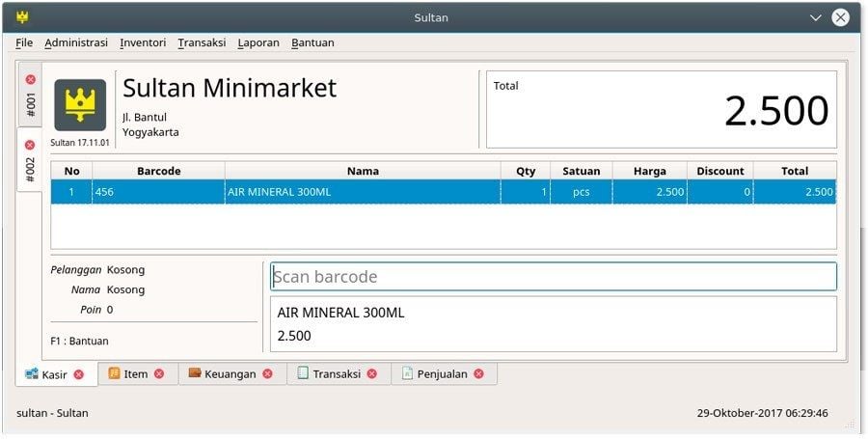The image size is (868, 439).
Task: Open the Administrasi menu
Action: [x=76, y=42]
